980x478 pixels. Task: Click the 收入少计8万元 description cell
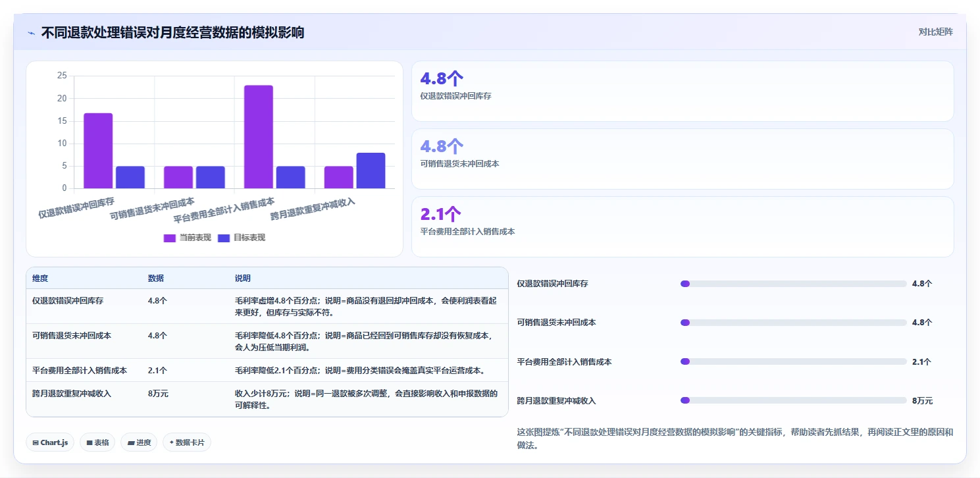pyautogui.click(x=366, y=400)
